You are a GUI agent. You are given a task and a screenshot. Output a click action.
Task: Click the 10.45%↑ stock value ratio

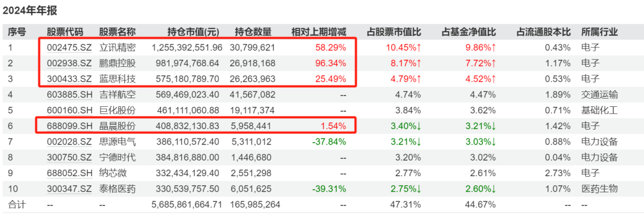tap(403, 48)
